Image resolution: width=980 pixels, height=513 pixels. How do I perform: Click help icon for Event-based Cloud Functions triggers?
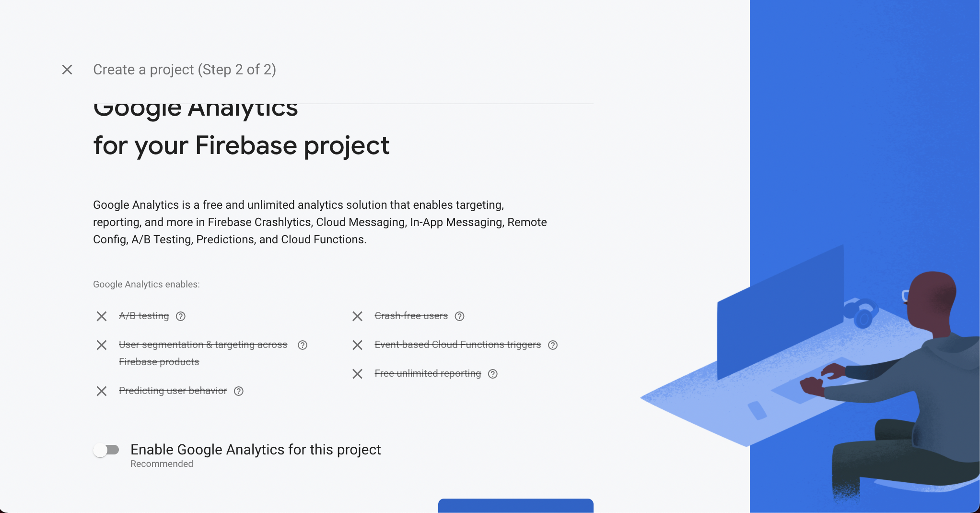point(553,345)
